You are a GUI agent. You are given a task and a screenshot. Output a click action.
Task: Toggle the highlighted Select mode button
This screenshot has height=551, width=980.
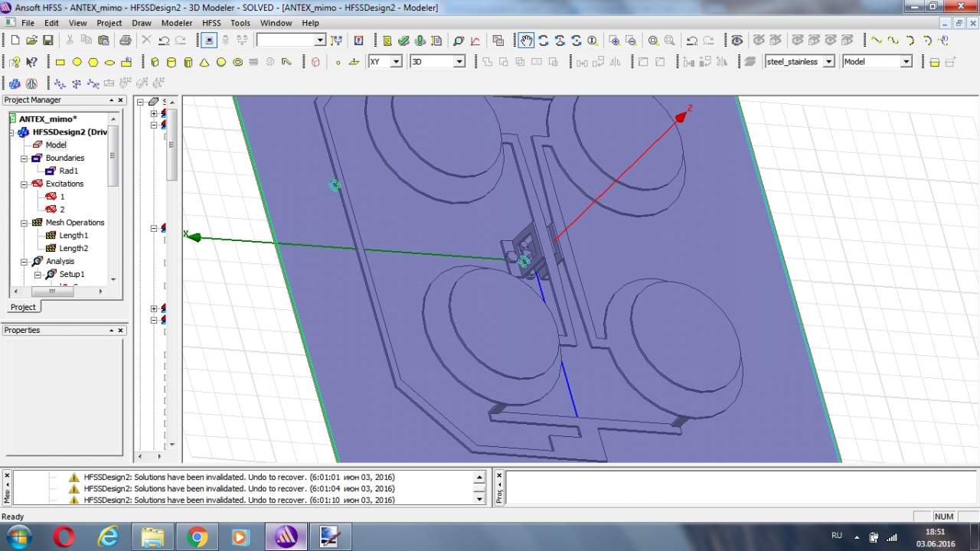(210, 41)
